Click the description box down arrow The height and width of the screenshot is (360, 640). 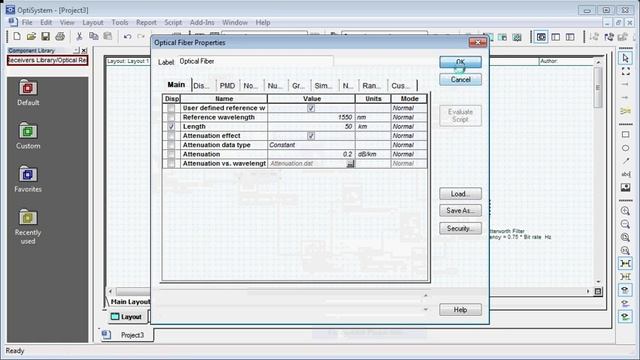[426, 309]
